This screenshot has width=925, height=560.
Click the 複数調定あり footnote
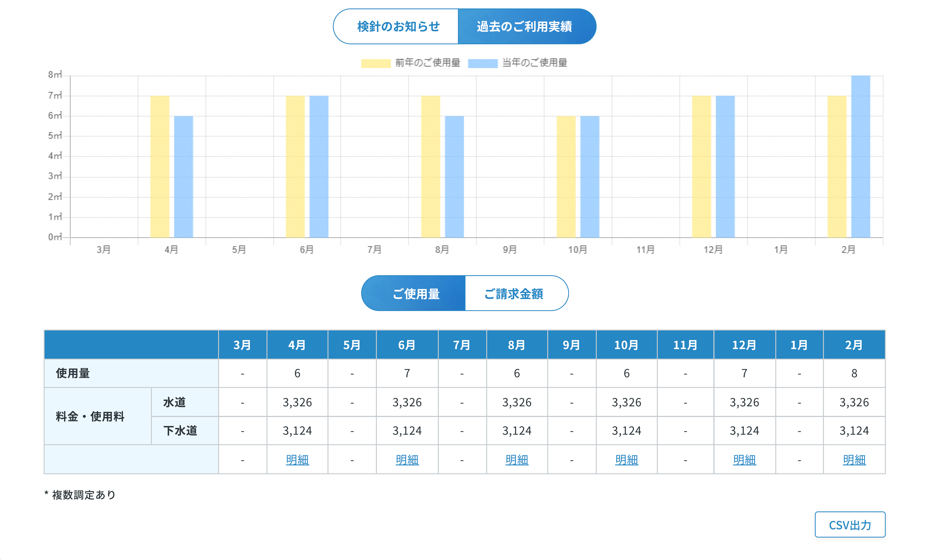tap(80, 495)
